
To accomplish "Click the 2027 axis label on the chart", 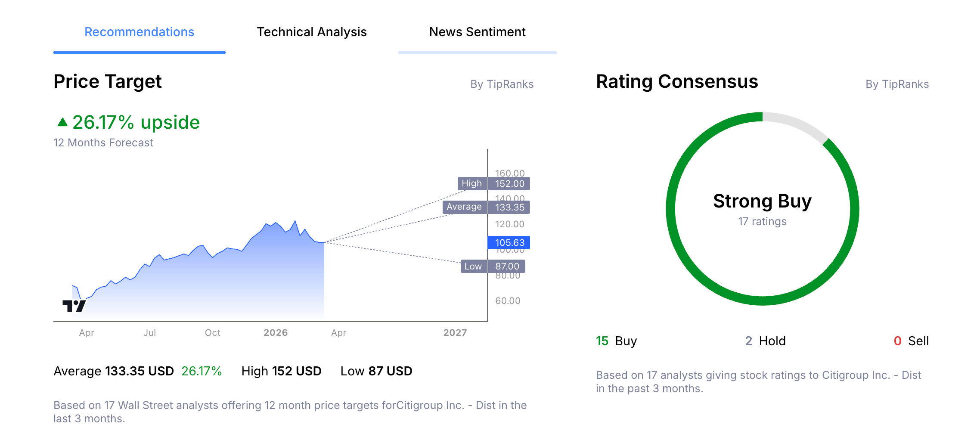I will pos(456,332).
